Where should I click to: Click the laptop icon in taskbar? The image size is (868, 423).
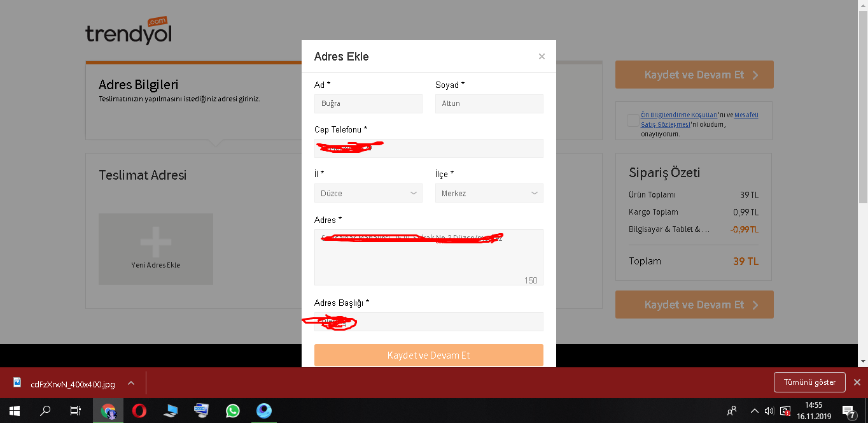coord(171,411)
